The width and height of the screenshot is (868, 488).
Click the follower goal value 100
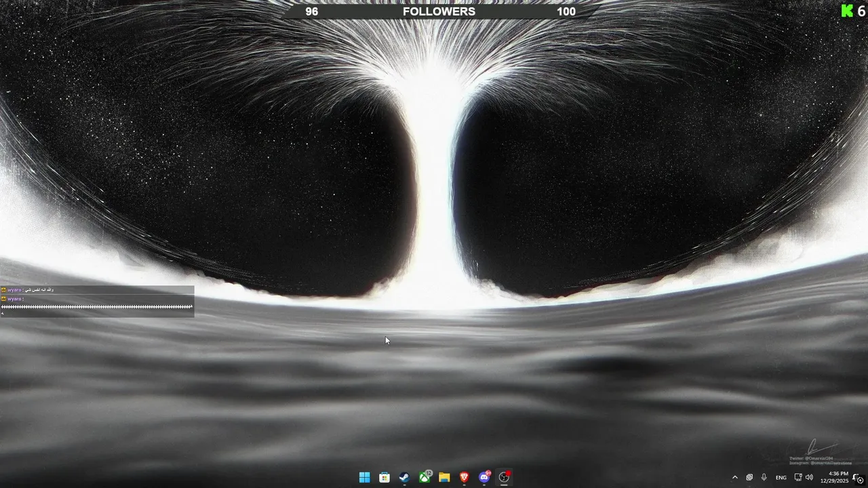click(566, 12)
